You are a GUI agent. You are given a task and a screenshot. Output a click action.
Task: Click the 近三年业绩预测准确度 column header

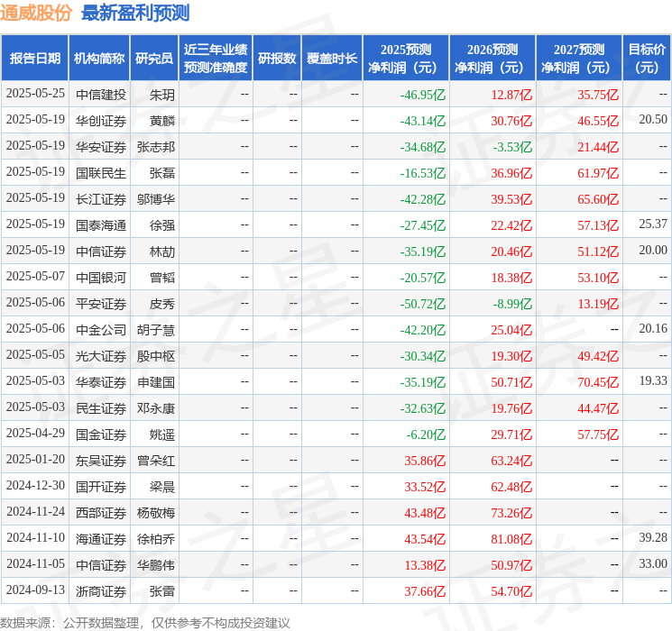click(x=215, y=59)
